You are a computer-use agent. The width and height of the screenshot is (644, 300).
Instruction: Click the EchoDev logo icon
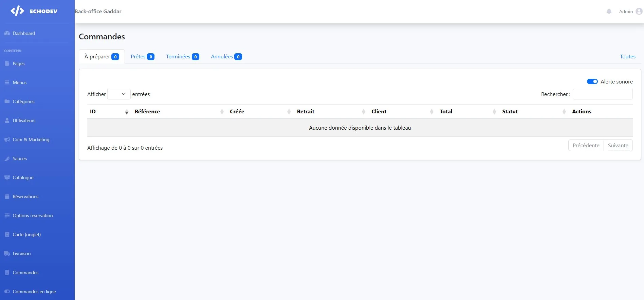[17, 11]
